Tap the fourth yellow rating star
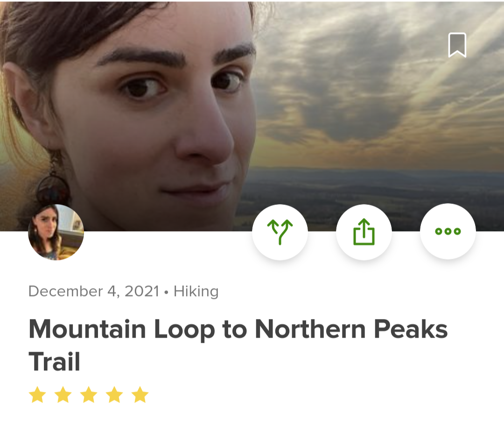 click(114, 395)
